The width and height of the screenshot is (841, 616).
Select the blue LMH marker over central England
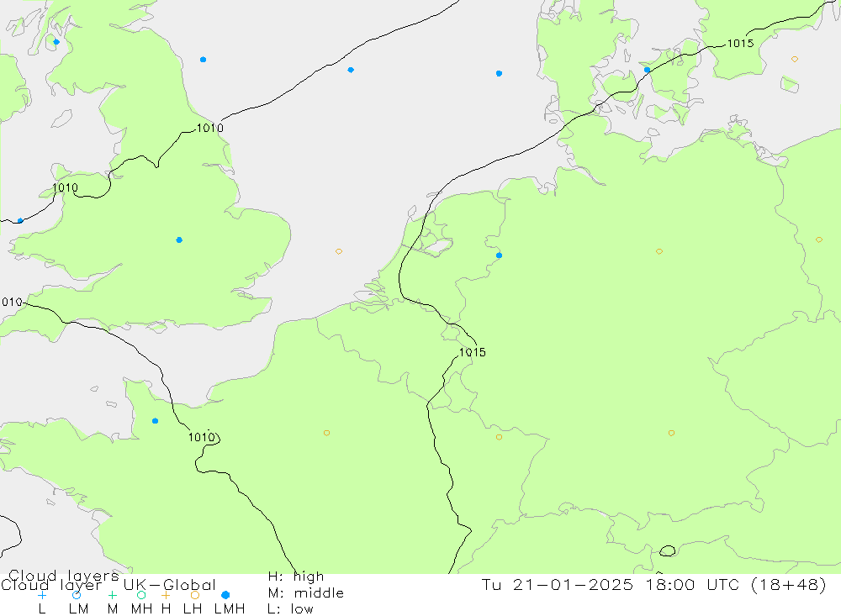point(179,240)
